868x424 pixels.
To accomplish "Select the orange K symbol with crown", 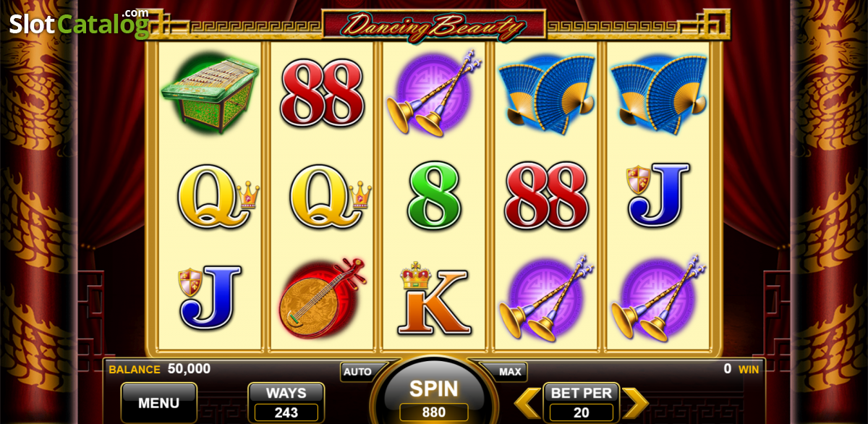I will (434, 298).
